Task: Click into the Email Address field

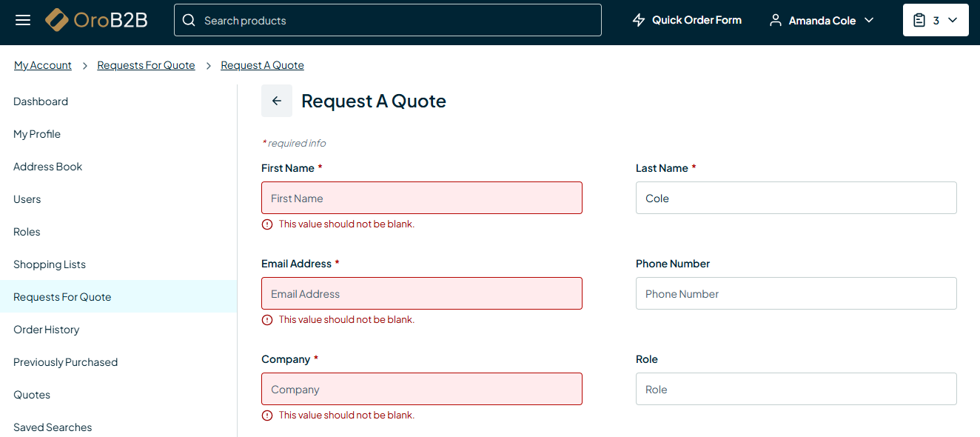Action: click(x=422, y=294)
